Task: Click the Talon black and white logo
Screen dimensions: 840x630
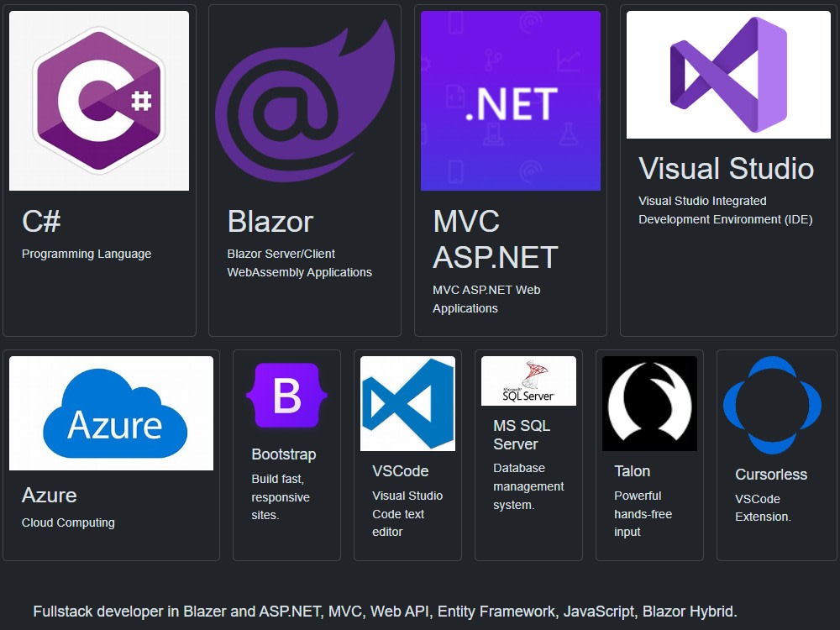Action: click(x=650, y=404)
